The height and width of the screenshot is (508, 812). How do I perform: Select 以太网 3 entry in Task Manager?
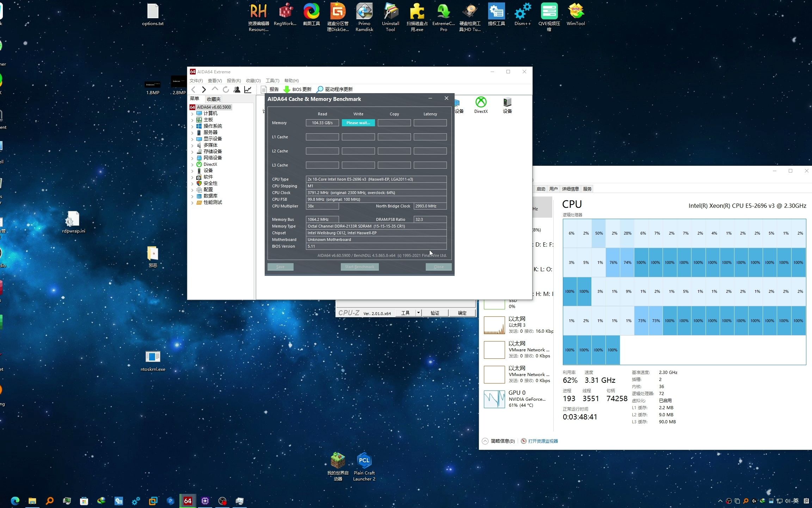tap(518, 325)
